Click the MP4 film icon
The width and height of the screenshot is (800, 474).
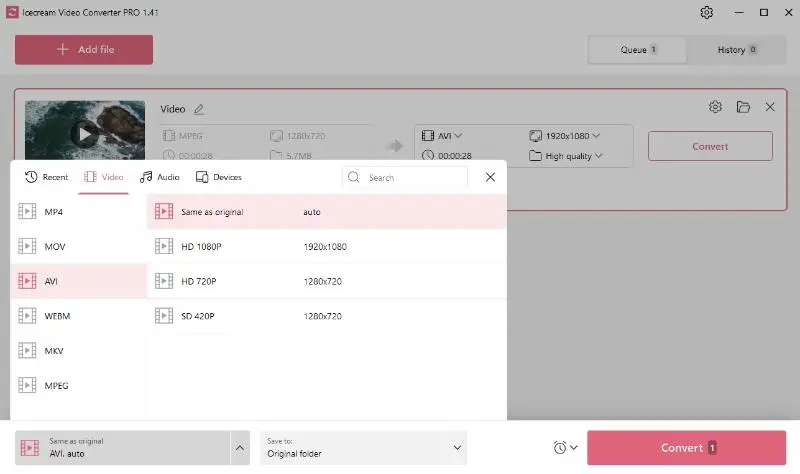tap(27, 211)
